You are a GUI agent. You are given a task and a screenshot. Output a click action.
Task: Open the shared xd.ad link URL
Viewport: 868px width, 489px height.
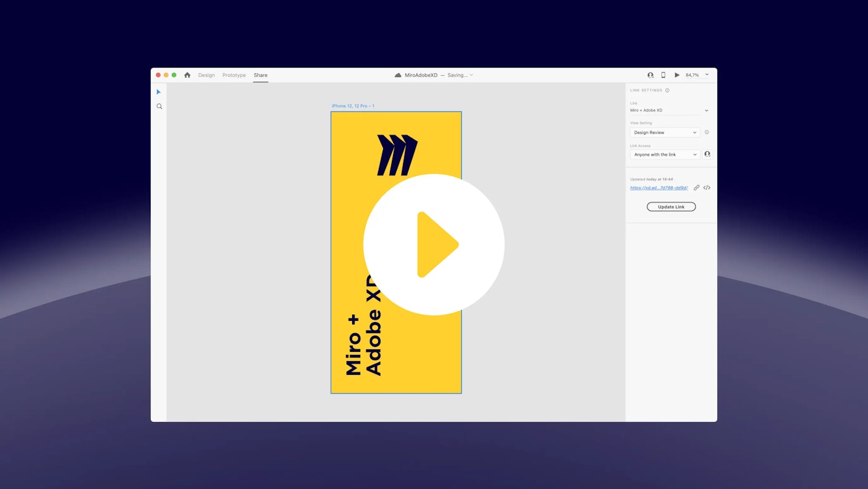(659, 187)
